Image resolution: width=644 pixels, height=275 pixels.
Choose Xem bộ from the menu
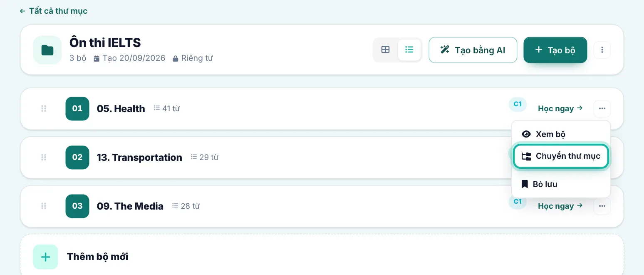pos(561,134)
